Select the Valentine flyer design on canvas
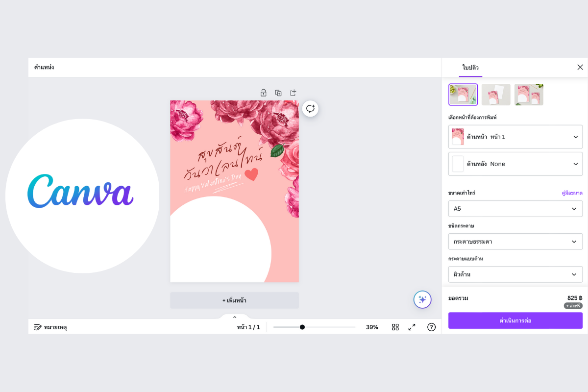 (x=234, y=191)
